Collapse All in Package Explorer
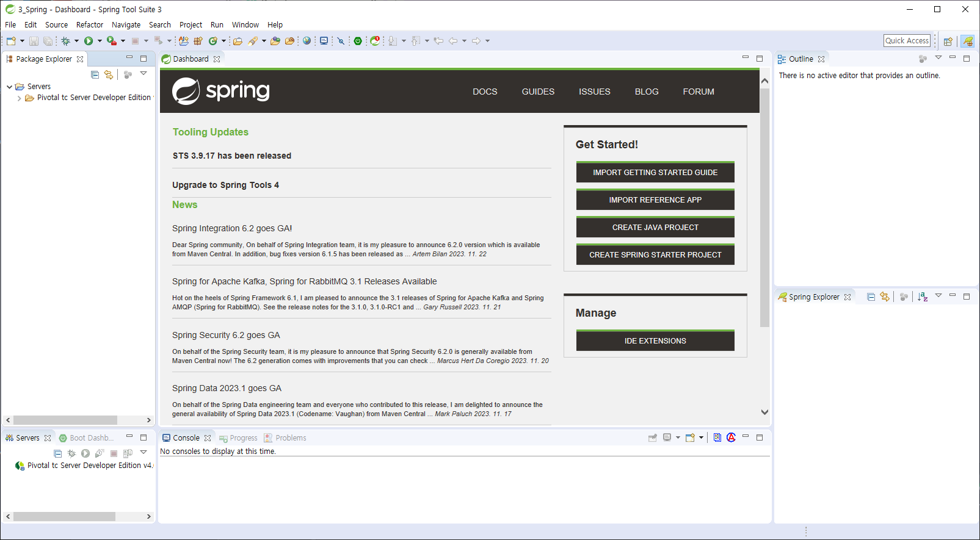This screenshot has height=540, width=980. (x=95, y=74)
